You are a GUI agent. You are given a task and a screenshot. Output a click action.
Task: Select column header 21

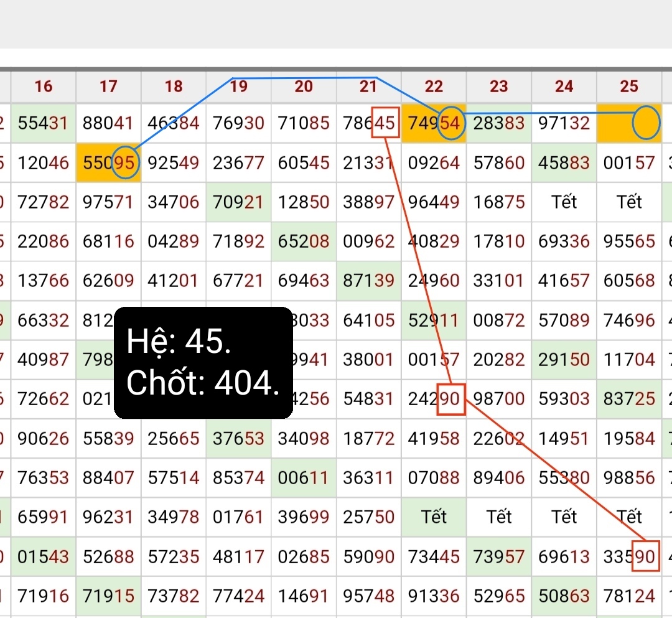[368, 87]
